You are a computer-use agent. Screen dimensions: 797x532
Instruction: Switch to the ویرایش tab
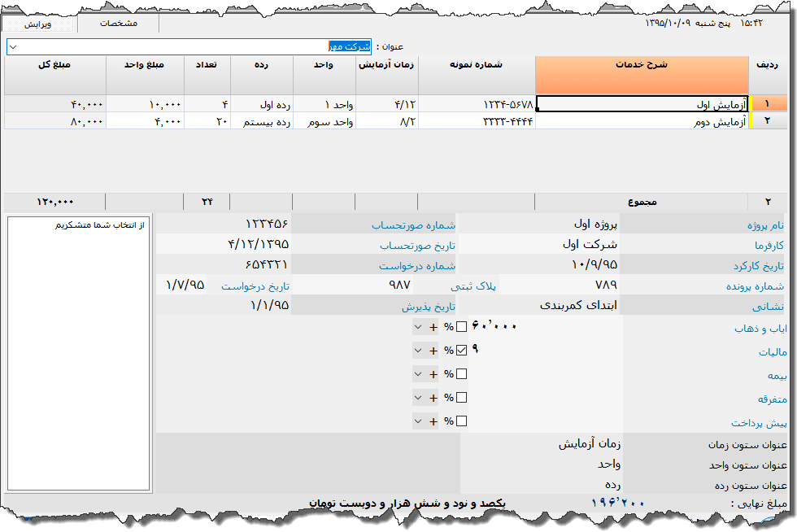point(37,24)
